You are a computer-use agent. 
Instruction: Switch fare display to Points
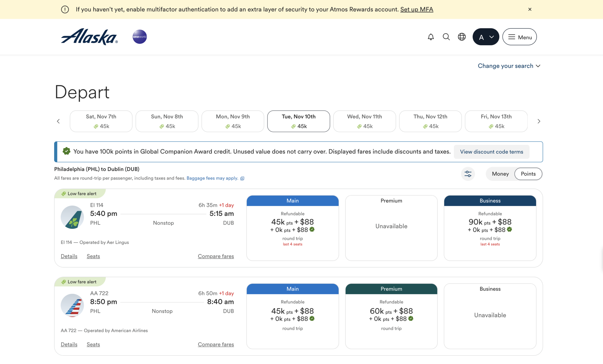[528, 174]
